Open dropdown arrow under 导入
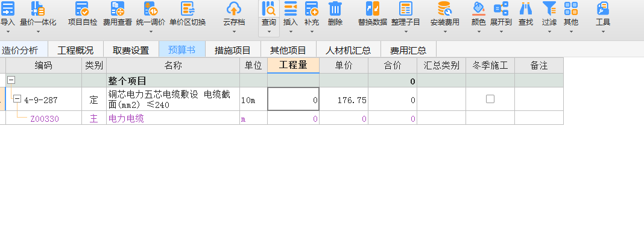Viewport: 644px width, 231px height. tap(7, 31)
